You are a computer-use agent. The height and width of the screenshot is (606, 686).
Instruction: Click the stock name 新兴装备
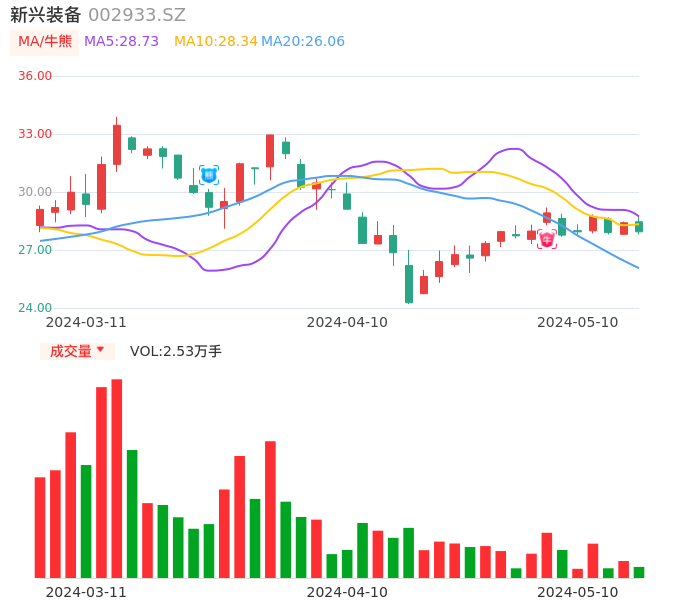coord(45,15)
